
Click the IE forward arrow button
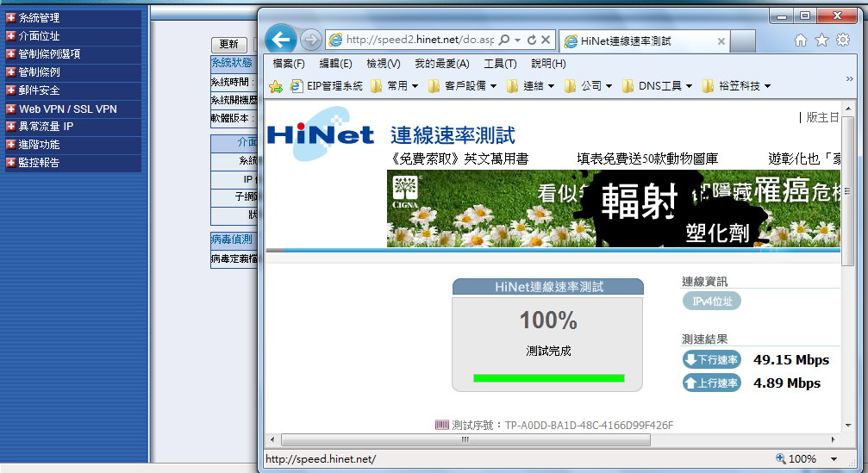[310, 40]
